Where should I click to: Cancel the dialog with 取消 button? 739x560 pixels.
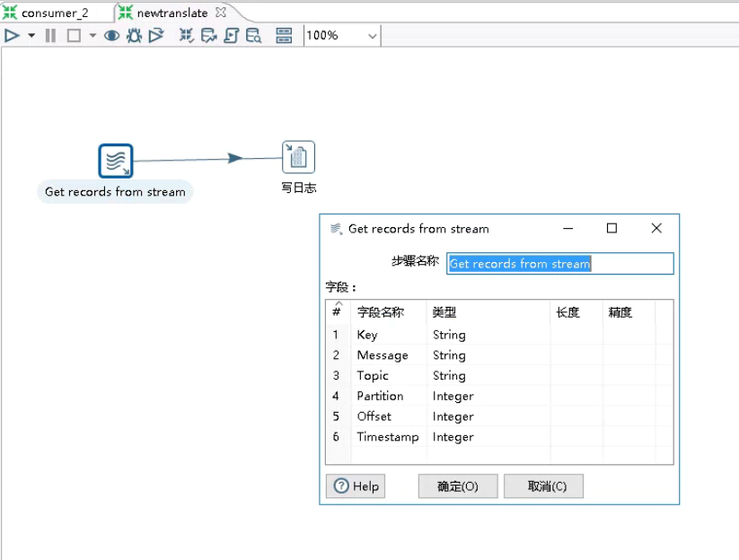(x=543, y=486)
